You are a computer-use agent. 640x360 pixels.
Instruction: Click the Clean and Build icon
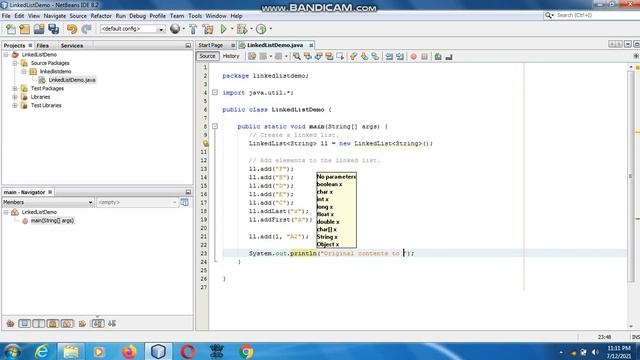[208, 29]
